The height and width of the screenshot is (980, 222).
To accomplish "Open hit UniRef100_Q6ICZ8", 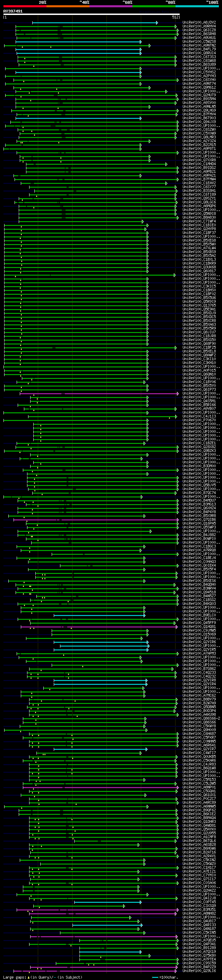I will tap(199, 30).
